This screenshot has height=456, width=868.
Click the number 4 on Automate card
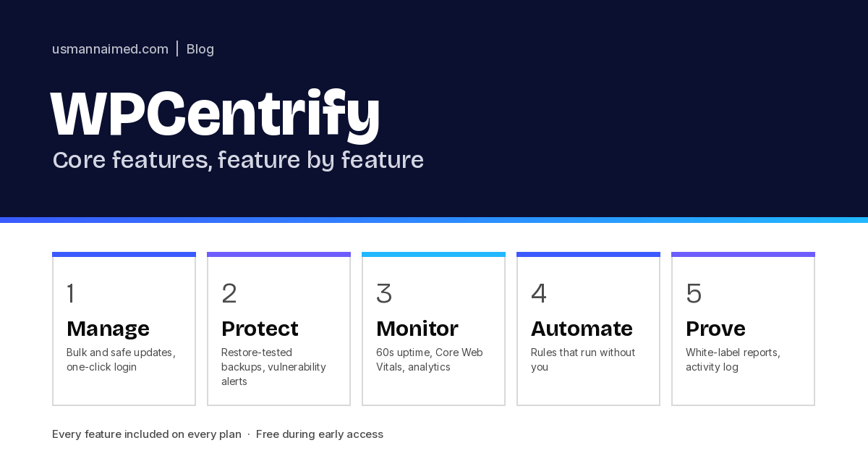point(539,293)
